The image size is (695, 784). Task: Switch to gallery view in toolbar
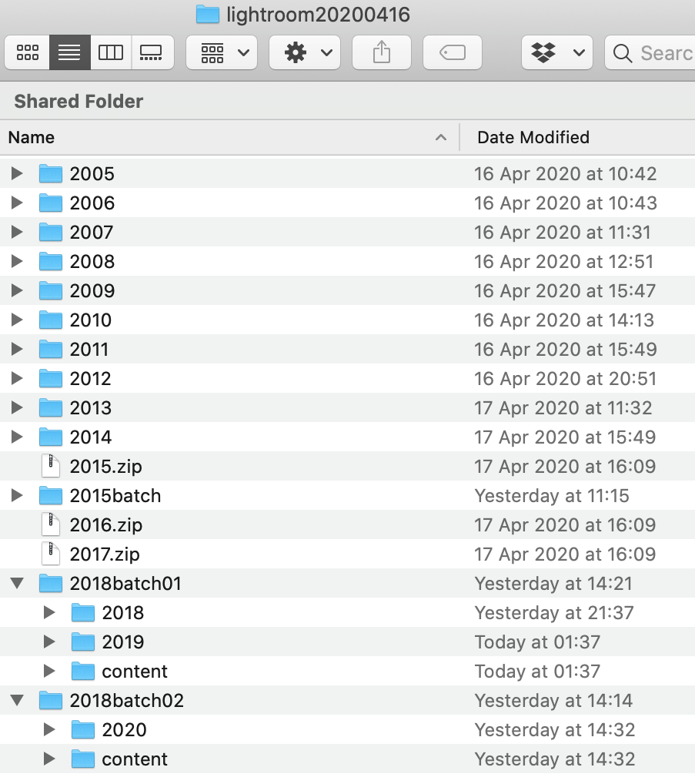[152, 52]
